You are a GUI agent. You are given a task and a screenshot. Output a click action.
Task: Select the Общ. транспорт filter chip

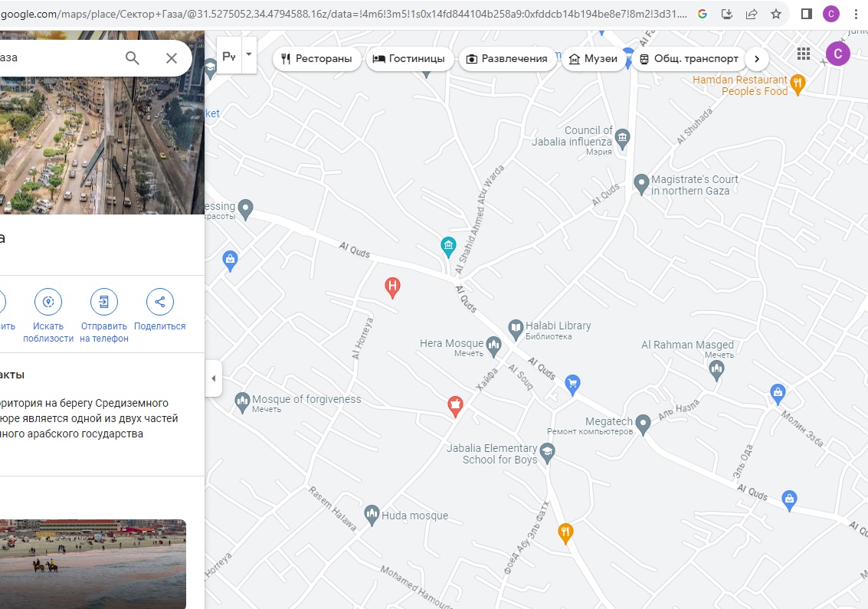coord(689,59)
